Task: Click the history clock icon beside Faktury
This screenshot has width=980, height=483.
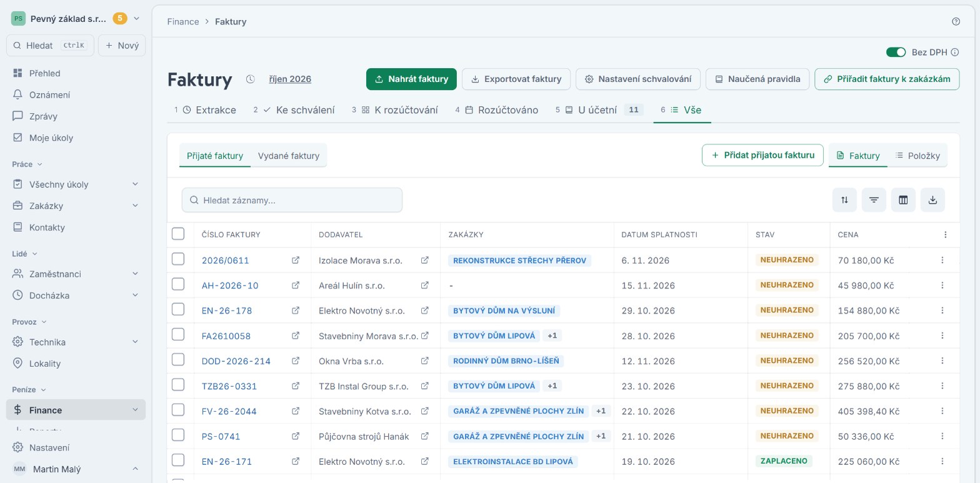Action: 251,79
